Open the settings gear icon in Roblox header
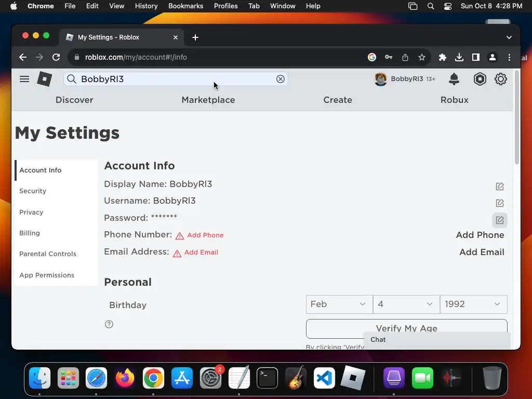The width and height of the screenshot is (532, 399). coord(500,79)
